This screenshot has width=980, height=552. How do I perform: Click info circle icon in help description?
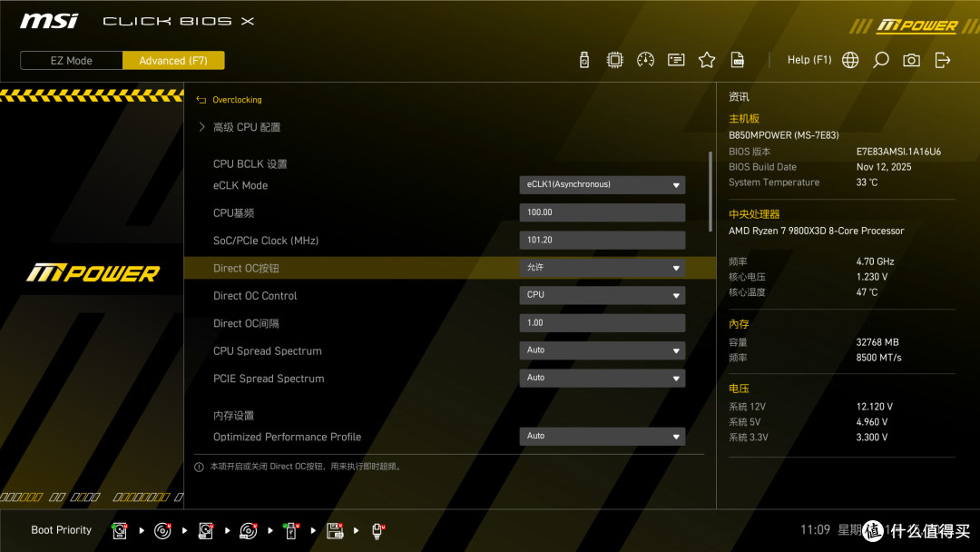pyautogui.click(x=199, y=467)
